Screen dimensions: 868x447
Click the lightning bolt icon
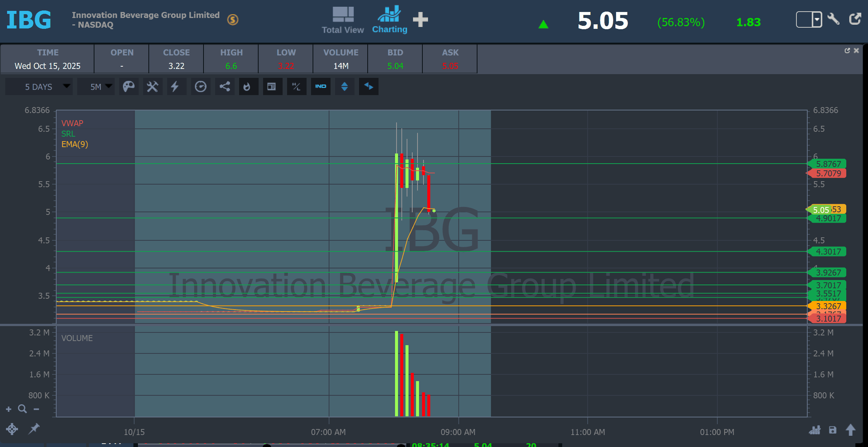coord(175,87)
